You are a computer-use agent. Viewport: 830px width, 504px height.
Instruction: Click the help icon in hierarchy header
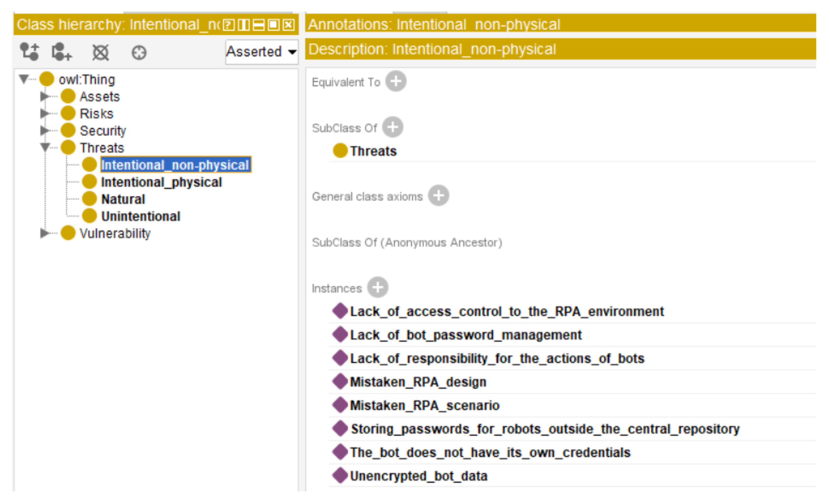click(229, 24)
